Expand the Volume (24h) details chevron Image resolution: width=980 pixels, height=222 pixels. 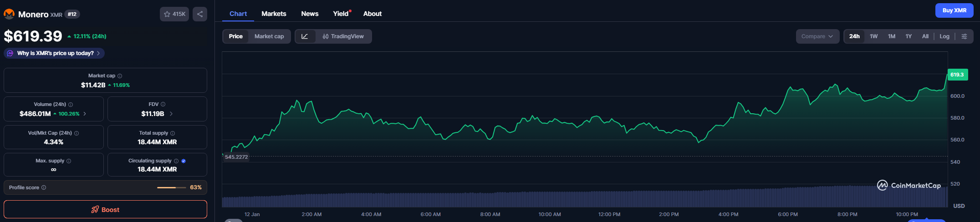[85, 114]
